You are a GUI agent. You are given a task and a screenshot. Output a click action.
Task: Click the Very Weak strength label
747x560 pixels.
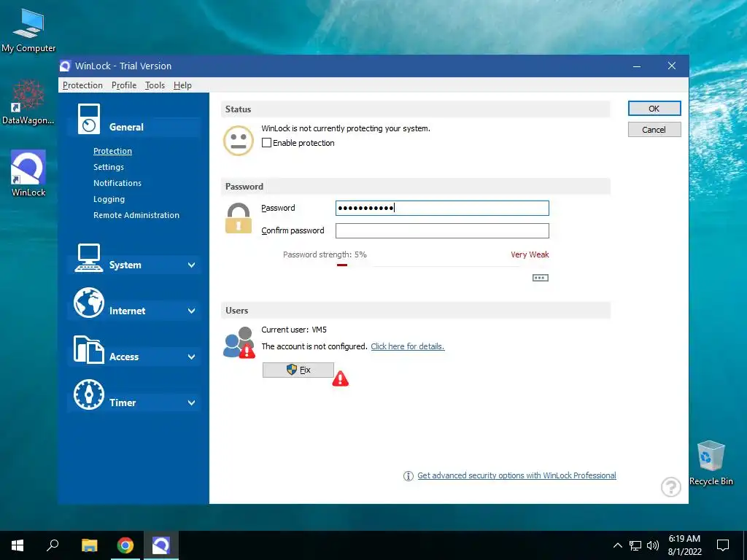530,254
